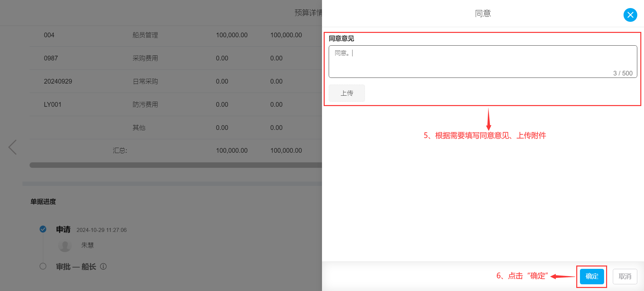Select the code cell LY001
The image size is (644, 291).
52,104
